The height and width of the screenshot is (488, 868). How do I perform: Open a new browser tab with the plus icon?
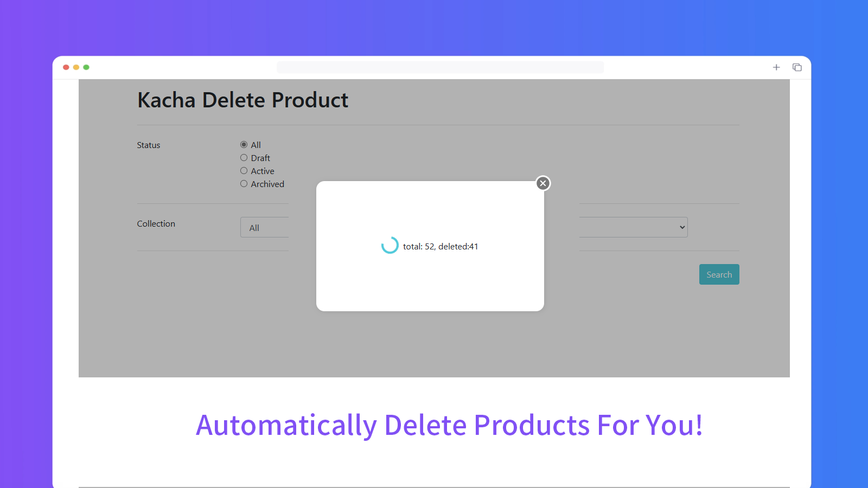pyautogui.click(x=776, y=67)
